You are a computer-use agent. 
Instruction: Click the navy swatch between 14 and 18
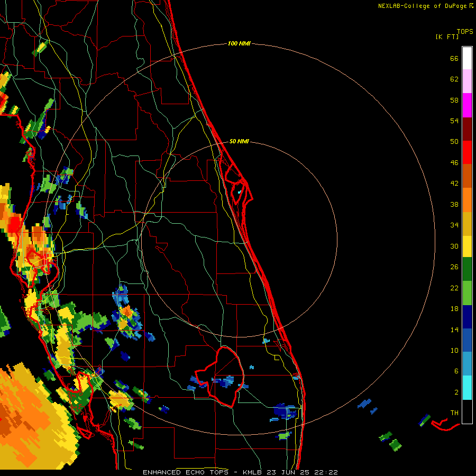click(x=467, y=317)
